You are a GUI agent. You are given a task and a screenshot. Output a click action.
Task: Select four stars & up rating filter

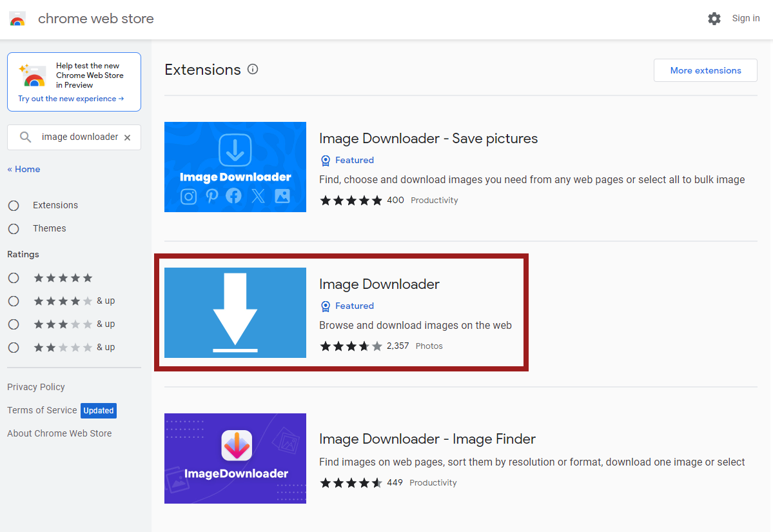pyautogui.click(x=14, y=301)
